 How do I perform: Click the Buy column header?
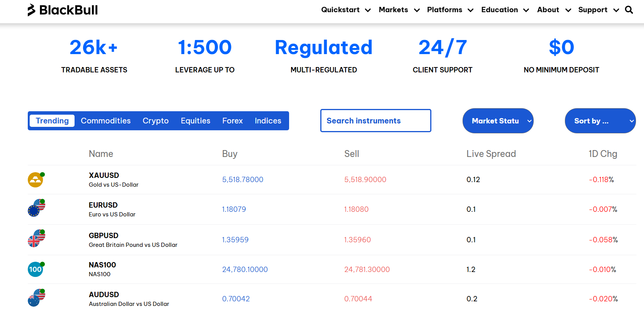click(230, 154)
